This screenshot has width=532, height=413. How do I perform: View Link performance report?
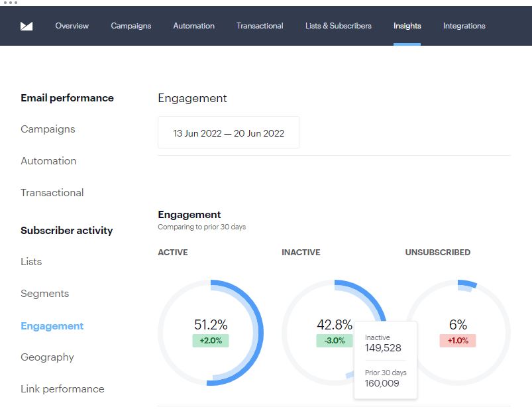62,389
